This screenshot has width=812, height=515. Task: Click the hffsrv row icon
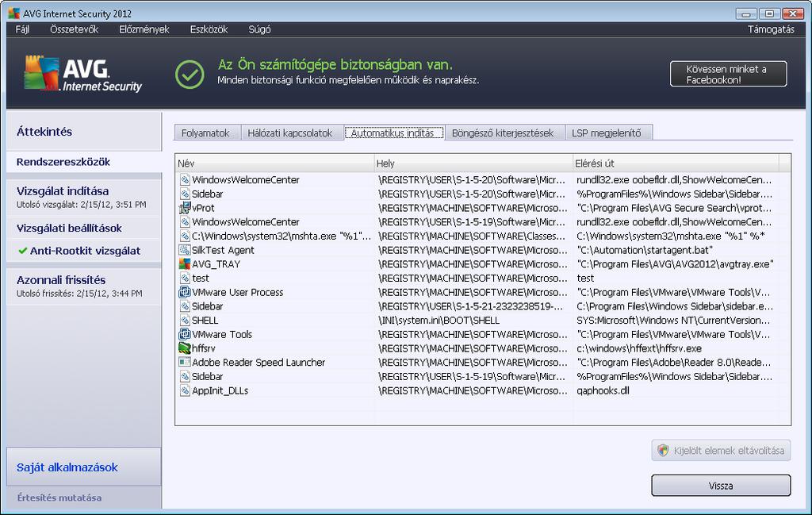[184, 348]
